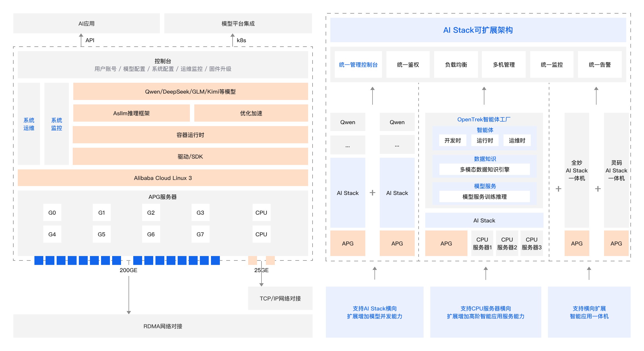Click the 多模态数据知识引擎 box
Screen dimensions: 644x351
click(x=485, y=169)
